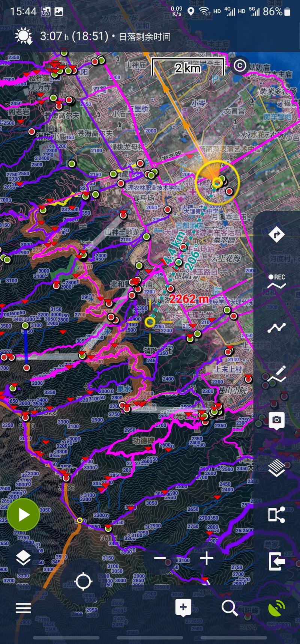Center map on GPS position crosshair
Screen dimensions: 300x644
pos(83,582)
